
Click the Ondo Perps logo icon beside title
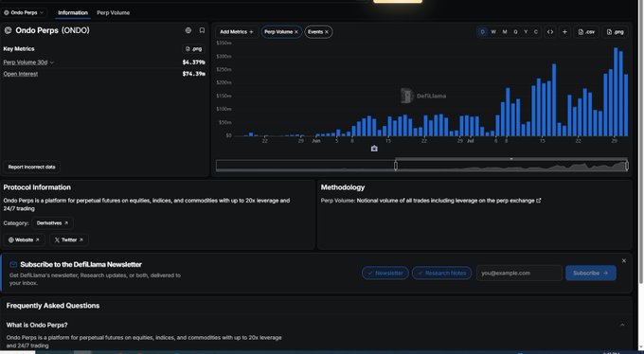pyautogui.click(x=8, y=30)
